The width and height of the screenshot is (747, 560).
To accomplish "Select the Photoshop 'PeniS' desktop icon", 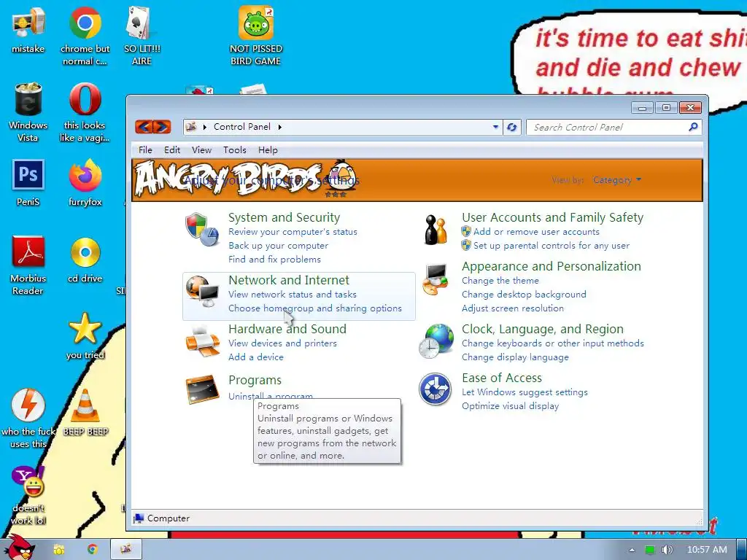I will pos(28,183).
